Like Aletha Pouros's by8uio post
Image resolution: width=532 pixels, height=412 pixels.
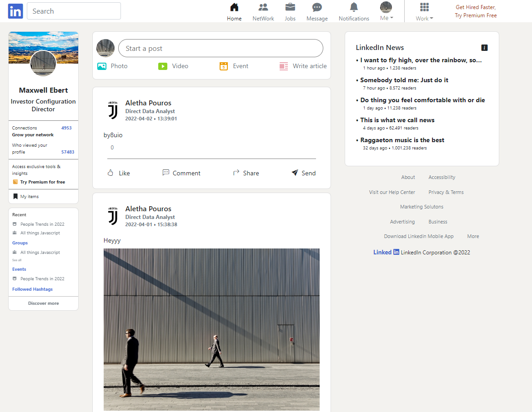tap(118, 173)
